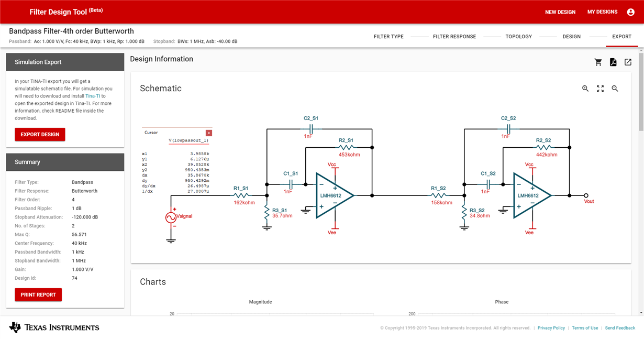Go to the Filter Response step

click(454, 37)
